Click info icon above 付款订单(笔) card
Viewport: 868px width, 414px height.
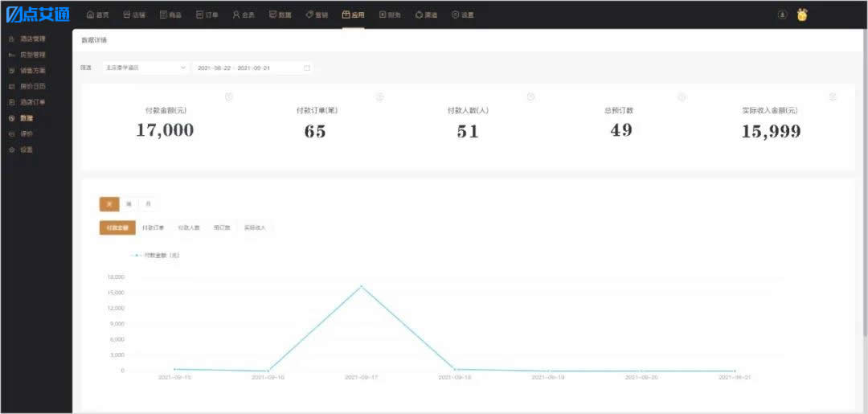[379, 97]
